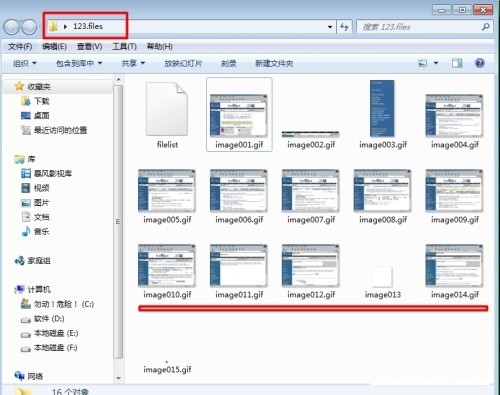Select the 音乐 note icon
Screen dimensions: 500x395
point(26,231)
